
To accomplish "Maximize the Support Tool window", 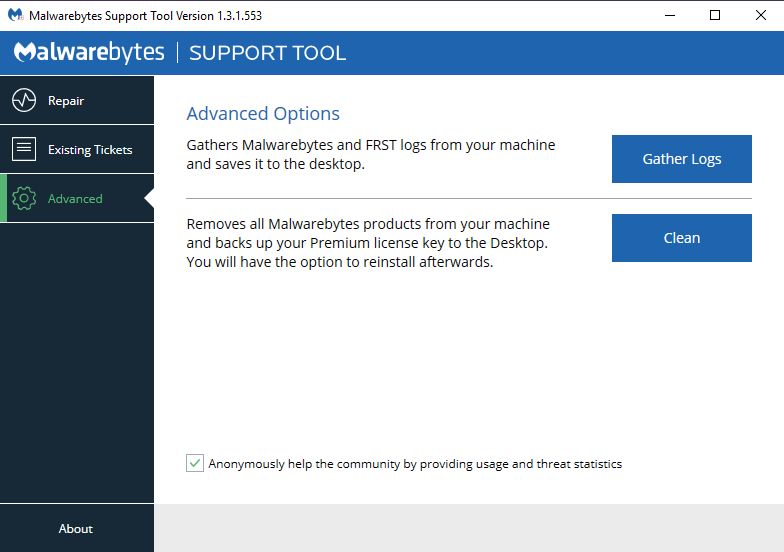I will [x=714, y=15].
